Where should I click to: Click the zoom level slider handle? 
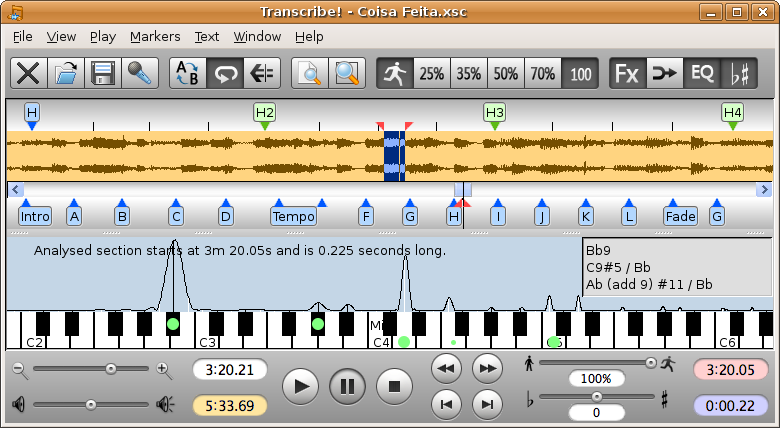coord(111,369)
